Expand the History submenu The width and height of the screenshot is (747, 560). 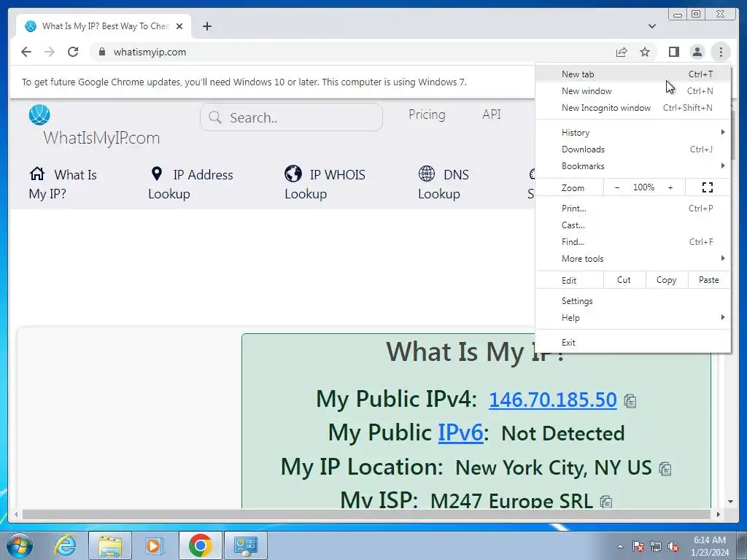pos(632,133)
